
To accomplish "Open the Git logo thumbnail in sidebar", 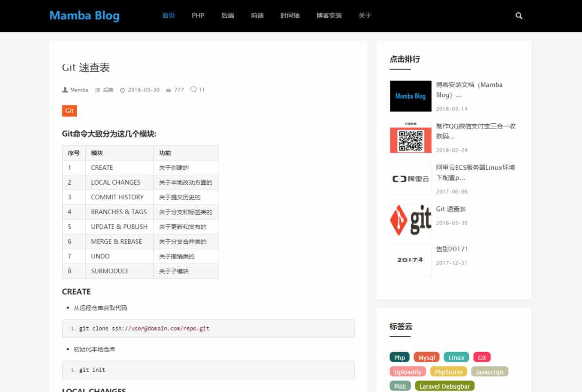I will coord(410,220).
